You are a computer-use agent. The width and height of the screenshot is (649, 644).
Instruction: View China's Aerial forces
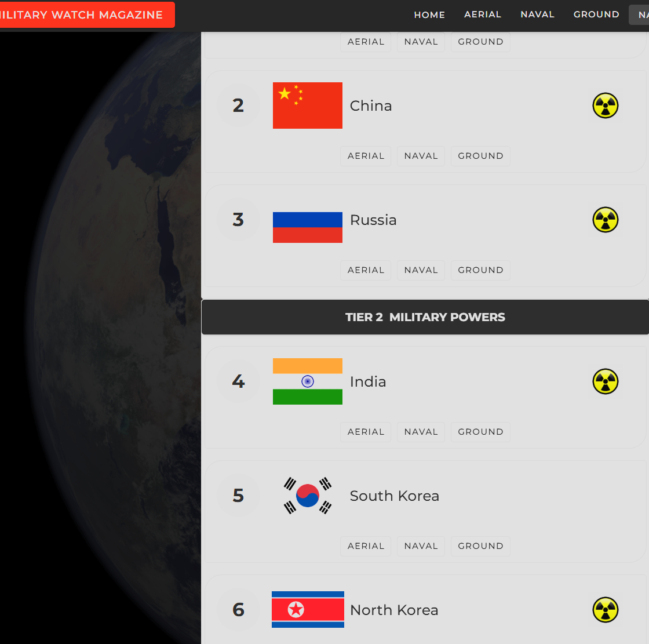pos(366,156)
